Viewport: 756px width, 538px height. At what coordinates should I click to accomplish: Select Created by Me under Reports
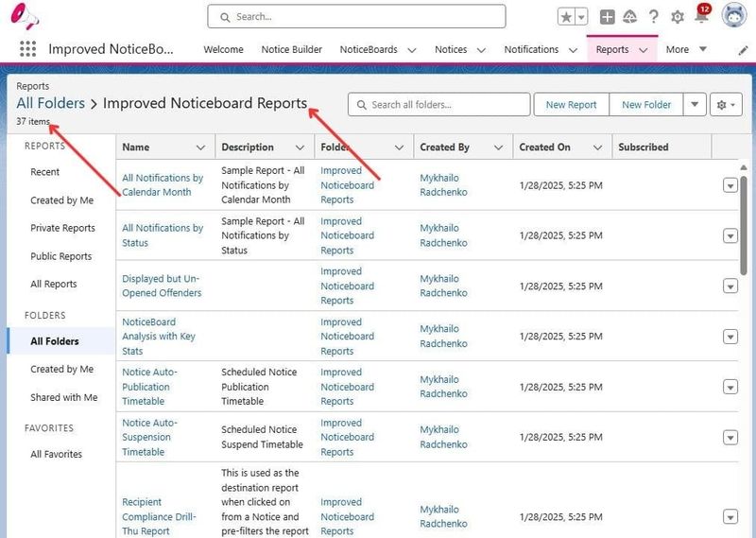(x=61, y=200)
